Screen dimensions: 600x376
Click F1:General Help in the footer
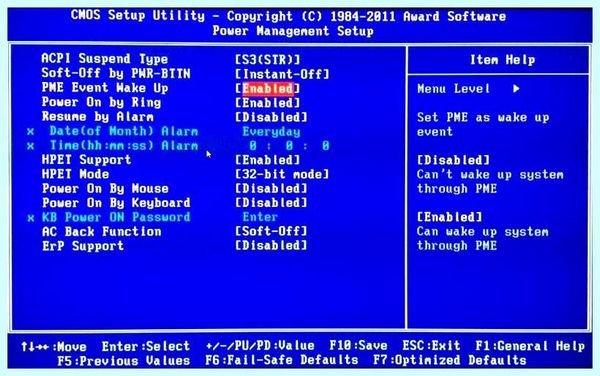click(530, 346)
